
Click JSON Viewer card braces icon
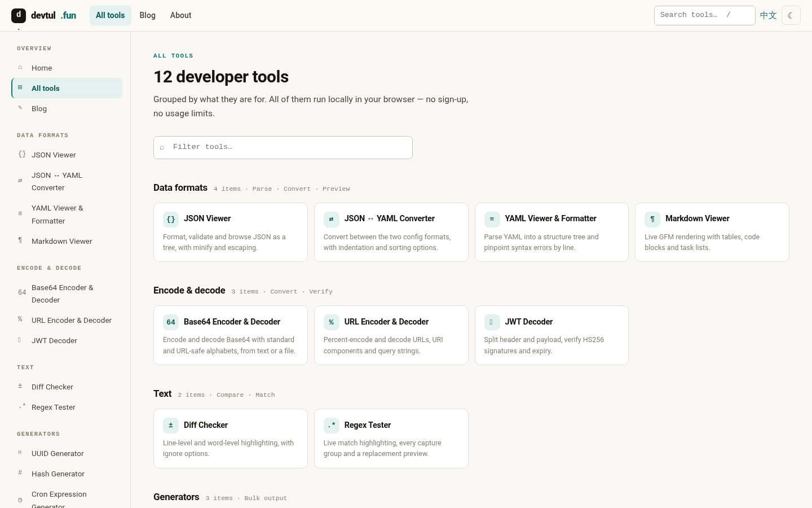[x=171, y=219]
